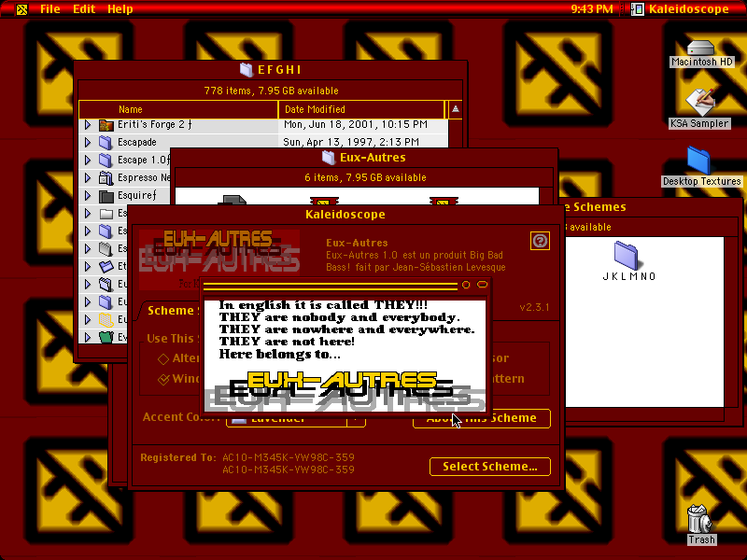Click the date Mon, Jun 18, 2001, 10:15 PM
Viewport: 747px width, 560px height.
356,125
